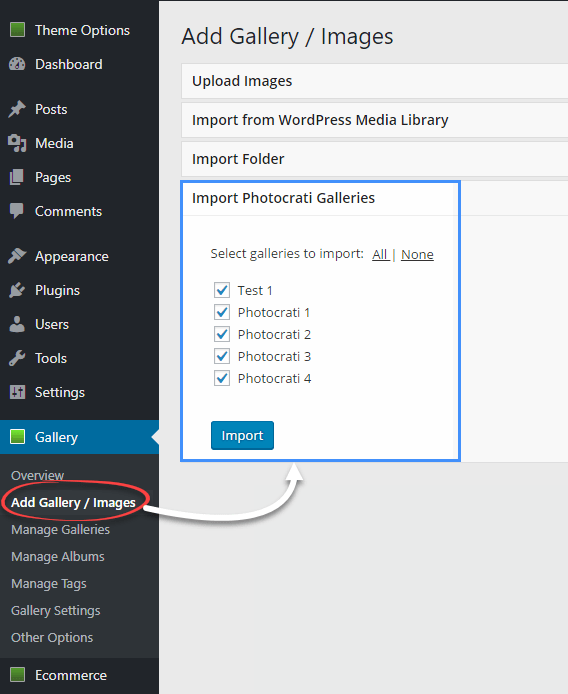Screen dimensions: 568x694
Task: Click the Comments speech bubble icon
Action: [x=17, y=211]
